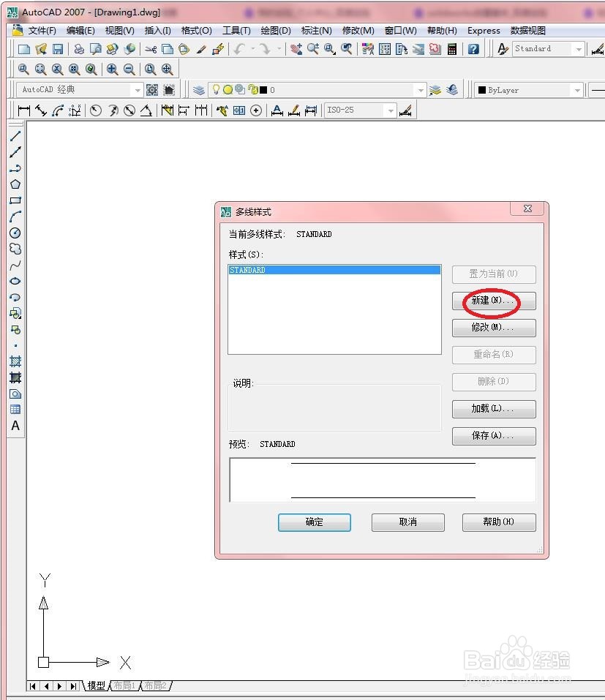
Task: Click the Cut scissors icon
Action: point(151,49)
